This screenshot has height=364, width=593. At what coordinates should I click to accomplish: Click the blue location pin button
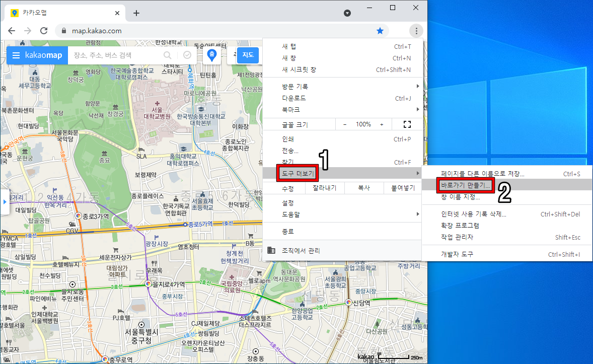(212, 55)
